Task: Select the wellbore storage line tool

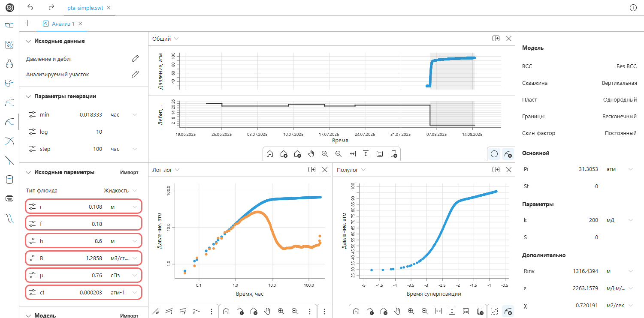Action: (156, 311)
